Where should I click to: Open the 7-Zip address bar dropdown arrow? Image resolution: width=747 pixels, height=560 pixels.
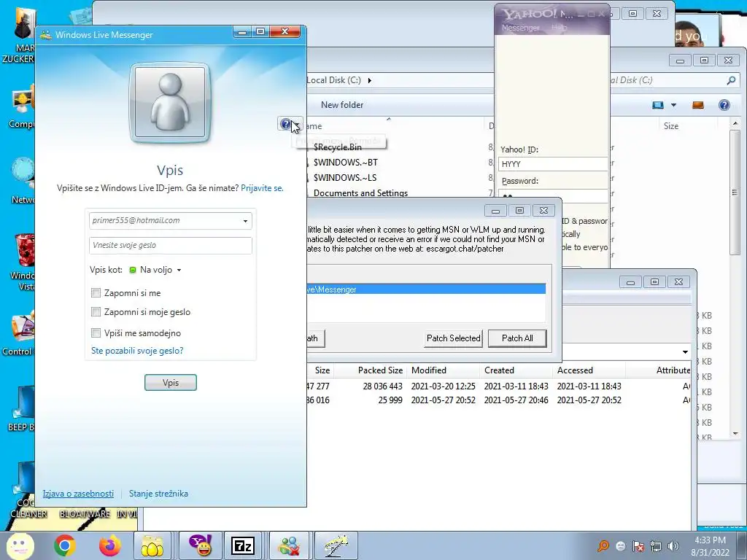click(x=685, y=352)
